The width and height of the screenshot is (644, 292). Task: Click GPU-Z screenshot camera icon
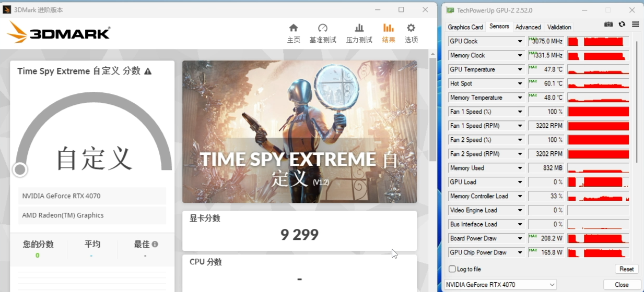click(608, 25)
